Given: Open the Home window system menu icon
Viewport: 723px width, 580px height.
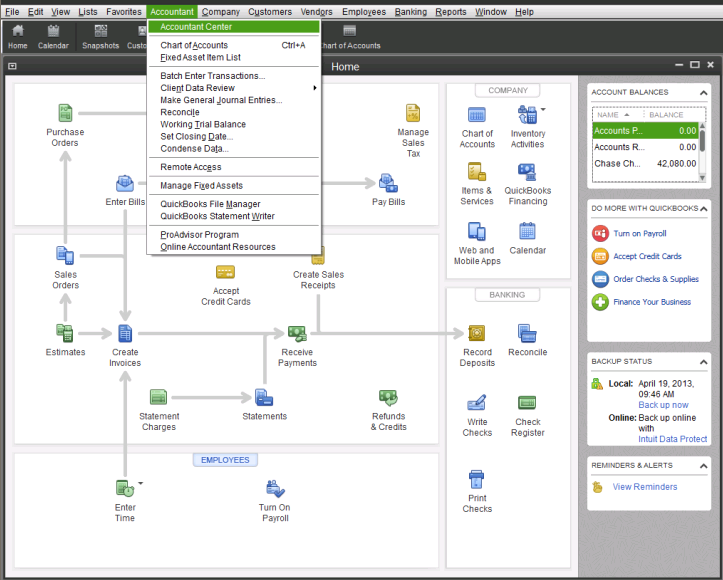Looking at the screenshot, I should (12, 66).
